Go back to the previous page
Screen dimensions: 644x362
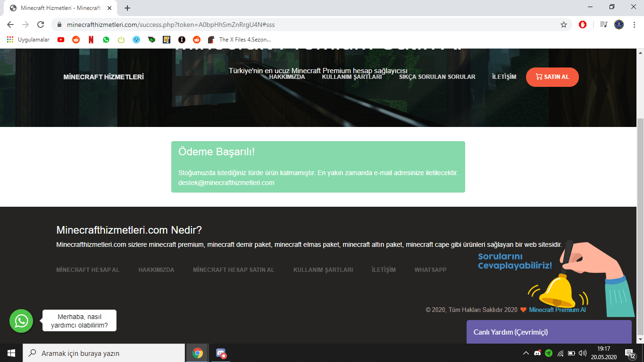point(10,25)
